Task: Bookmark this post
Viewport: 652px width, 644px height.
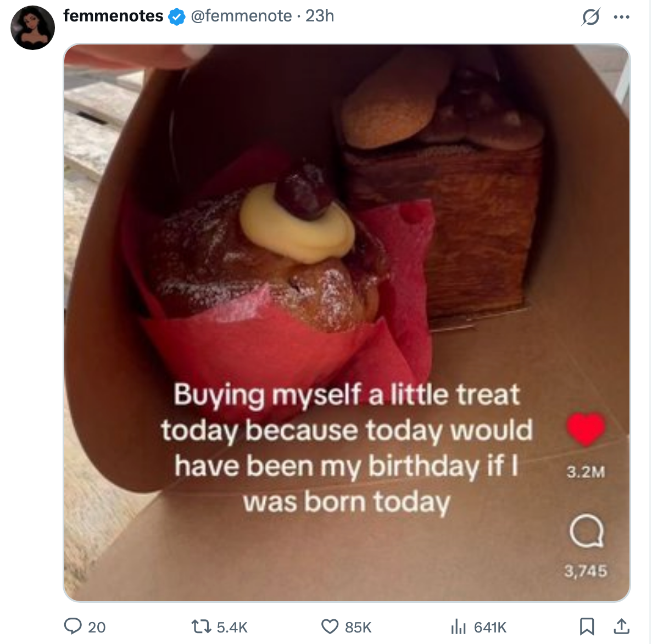Action: [587, 626]
